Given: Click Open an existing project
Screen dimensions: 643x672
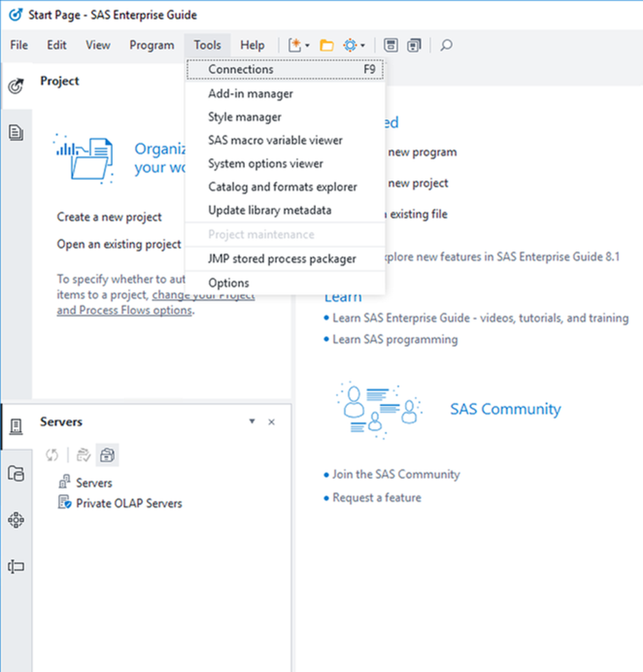Looking at the screenshot, I should click(x=118, y=244).
